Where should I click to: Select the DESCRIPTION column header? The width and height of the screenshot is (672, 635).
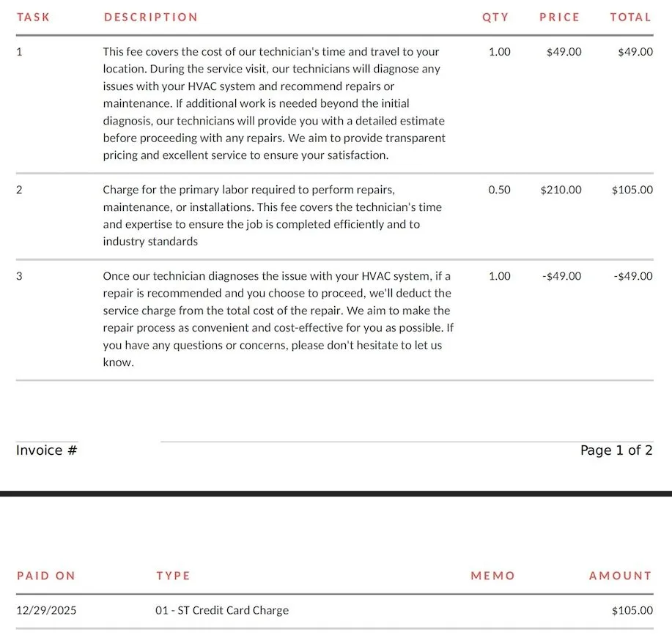click(150, 17)
